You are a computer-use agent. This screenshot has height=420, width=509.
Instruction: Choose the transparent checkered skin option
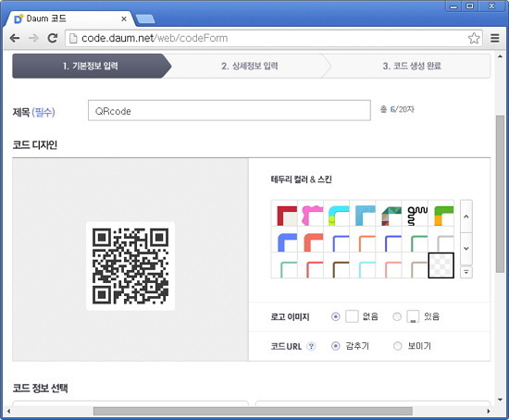pyautogui.click(x=441, y=266)
